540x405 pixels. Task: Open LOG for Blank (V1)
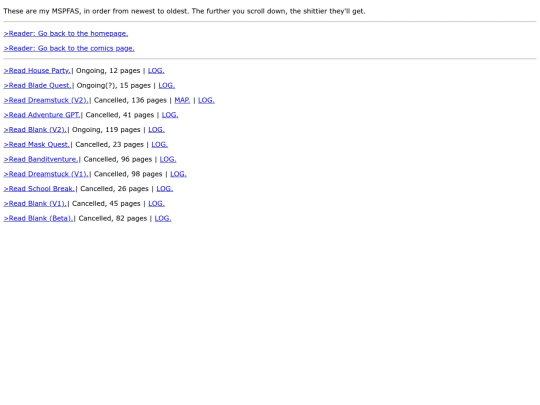click(156, 204)
